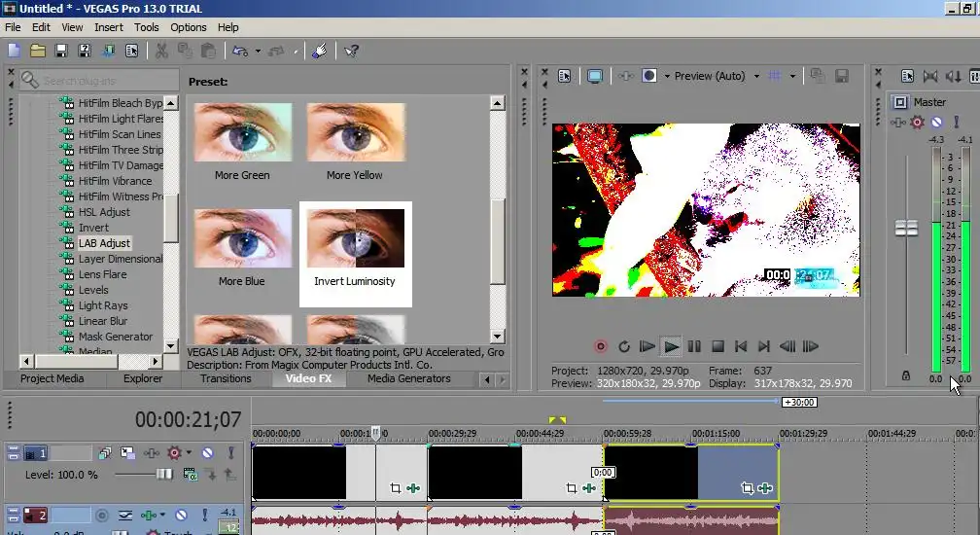The width and height of the screenshot is (980, 535).
Task: Select the Invert plug-in in the tree
Action: point(93,228)
